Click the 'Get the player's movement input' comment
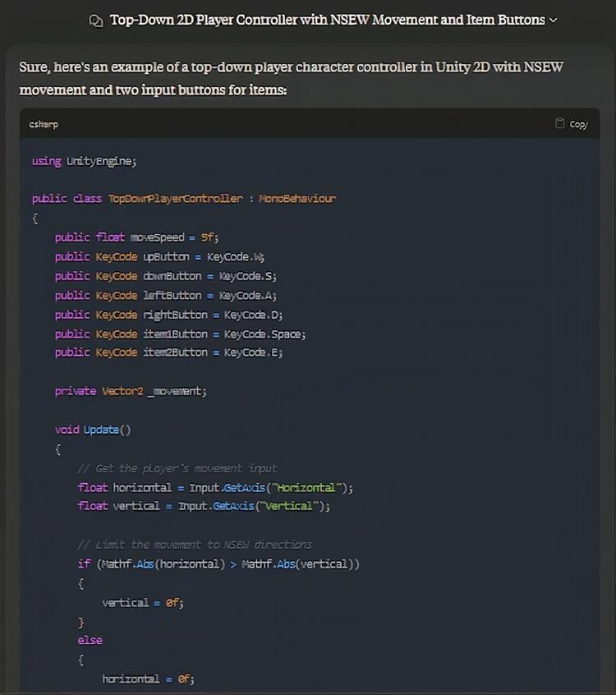 pos(177,468)
